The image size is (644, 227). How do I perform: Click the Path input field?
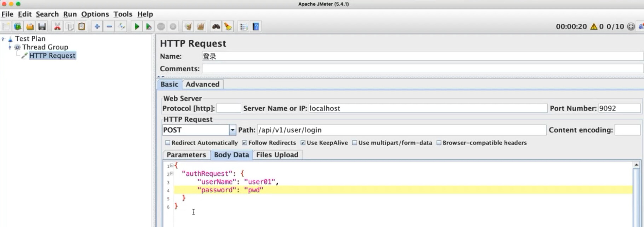[x=402, y=130]
